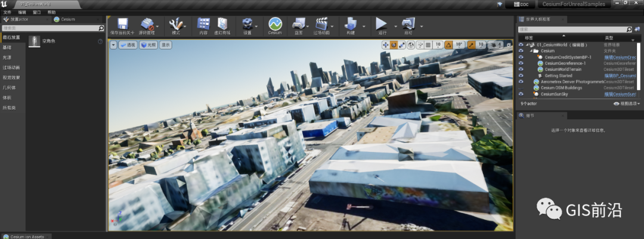The height and width of the screenshot is (239, 644).
Task: Open grid snap value 10 dropdown
Action: coord(438,45)
